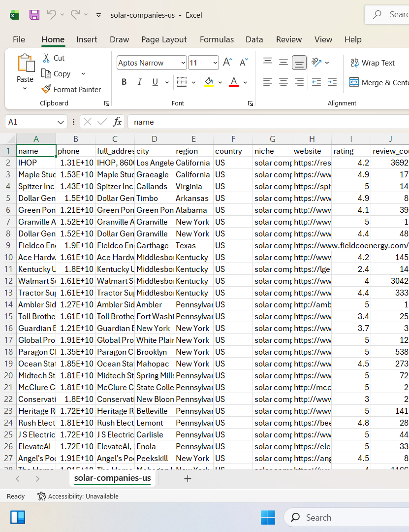Toggle Wrap Text
409x532 pixels.
[x=373, y=63]
